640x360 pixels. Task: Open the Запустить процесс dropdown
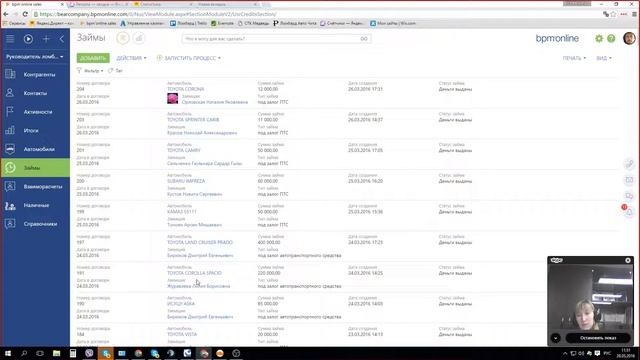[189, 58]
